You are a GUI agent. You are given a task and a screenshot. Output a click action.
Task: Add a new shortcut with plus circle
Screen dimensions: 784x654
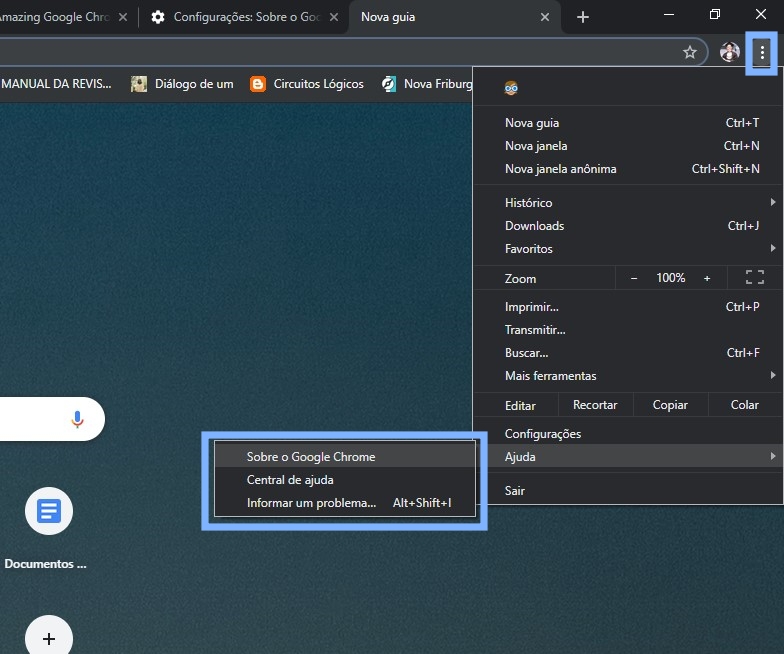(x=49, y=638)
